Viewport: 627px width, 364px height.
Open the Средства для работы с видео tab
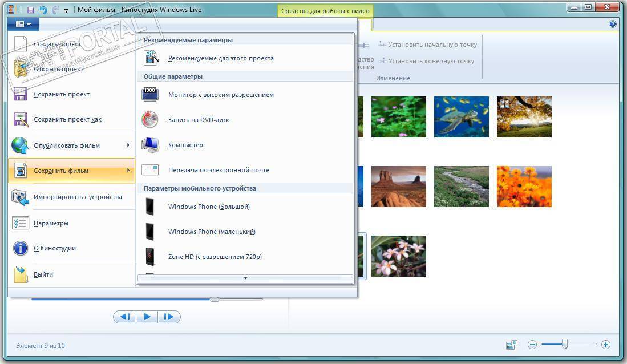point(325,11)
